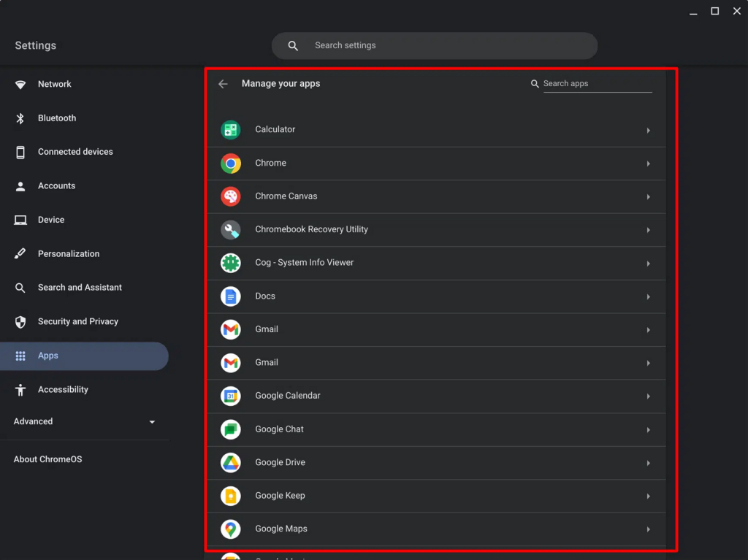The image size is (748, 560).
Task: Click the Chrome browser icon
Action: point(230,163)
